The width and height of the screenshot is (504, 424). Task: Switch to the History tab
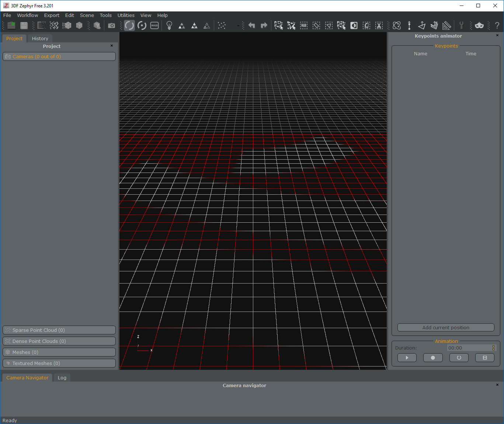tap(40, 38)
